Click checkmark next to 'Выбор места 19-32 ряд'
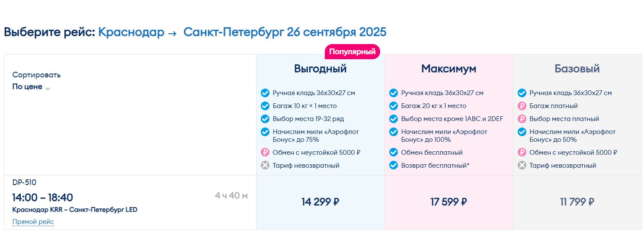This screenshot has width=644, height=236. (x=265, y=119)
